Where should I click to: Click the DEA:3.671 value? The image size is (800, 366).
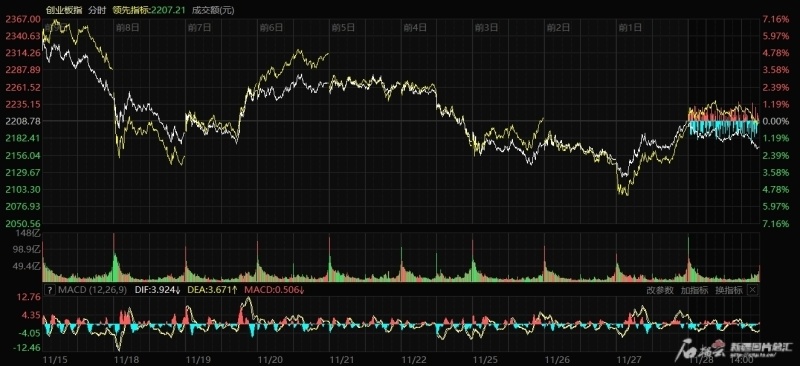click(213, 290)
